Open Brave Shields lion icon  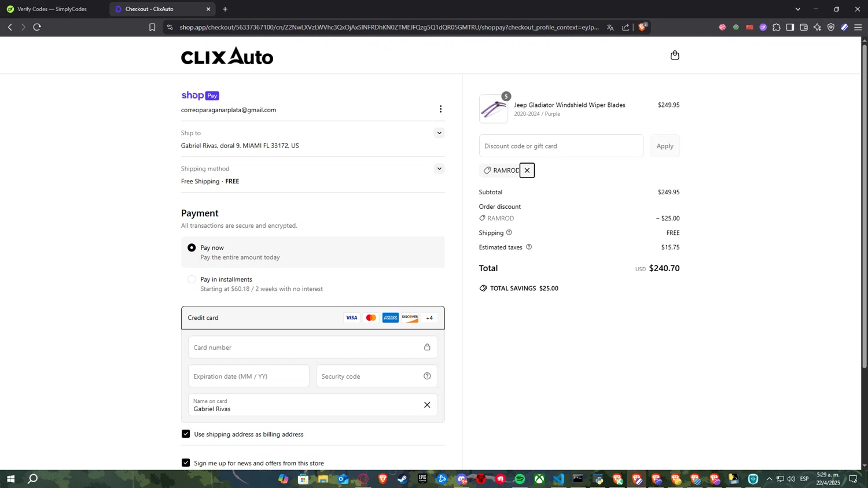click(x=642, y=27)
